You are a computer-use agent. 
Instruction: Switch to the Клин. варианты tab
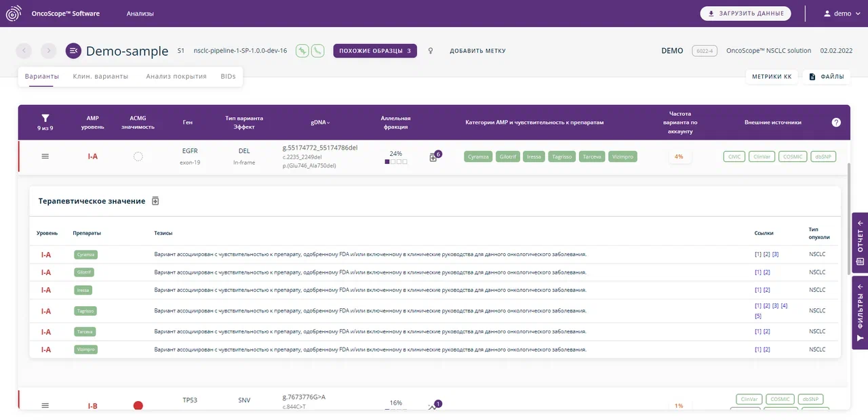pyautogui.click(x=100, y=77)
